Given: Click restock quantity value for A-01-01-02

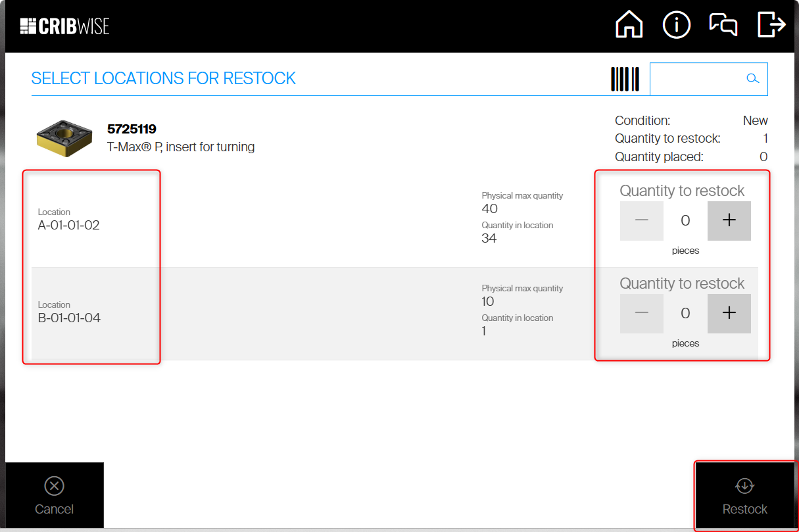Looking at the screenshot, I should (x=685, y=221).
